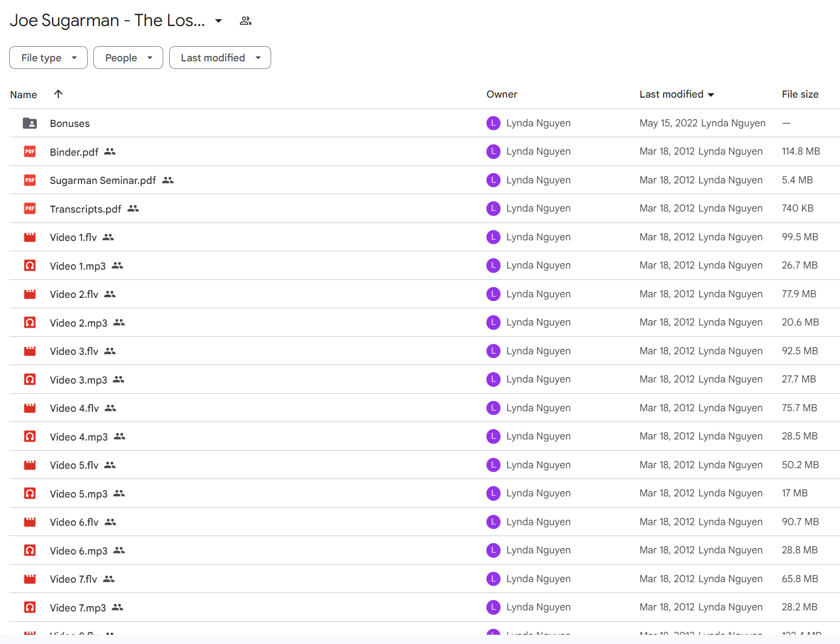
Task: Select the Binder.pdf file name
Action: [x=74, y=152]
